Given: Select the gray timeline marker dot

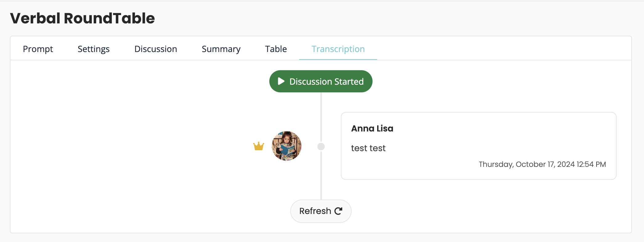Looking at the screenshot, I should point(321,147).
